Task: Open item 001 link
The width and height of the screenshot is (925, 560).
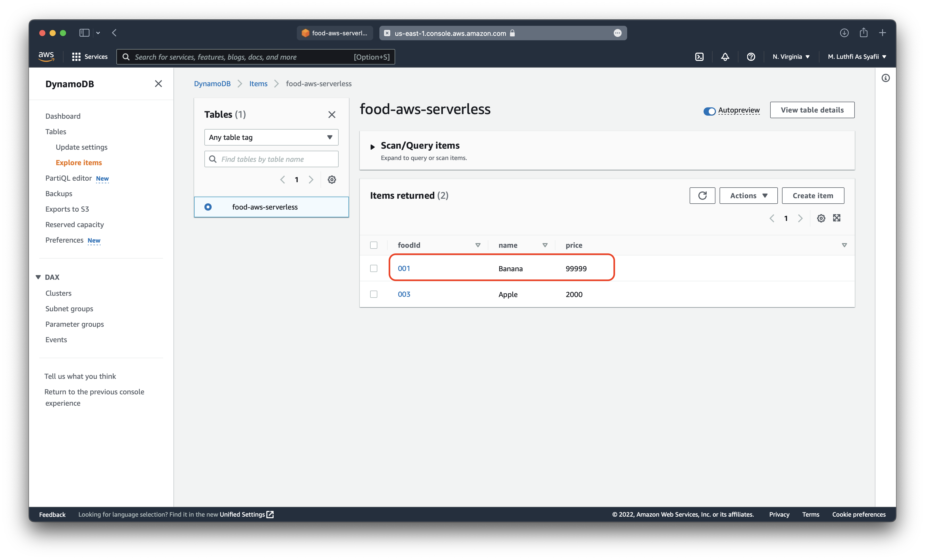Action: (404, 268)
